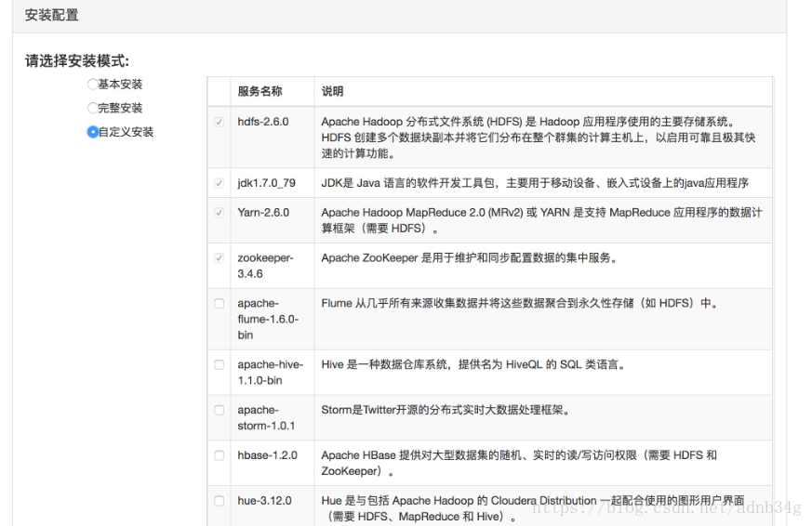Select the 基本安装 radio button
The width and height of the screenshot is (812, 526).
tap(92, 85)
